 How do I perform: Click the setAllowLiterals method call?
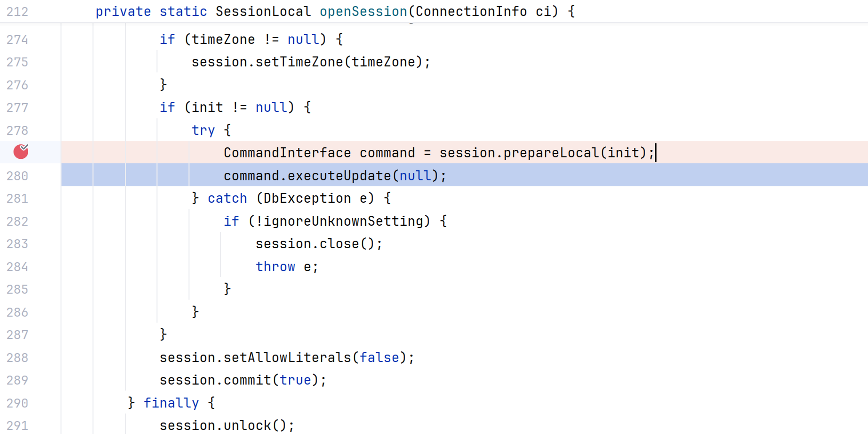coord(287,358)
